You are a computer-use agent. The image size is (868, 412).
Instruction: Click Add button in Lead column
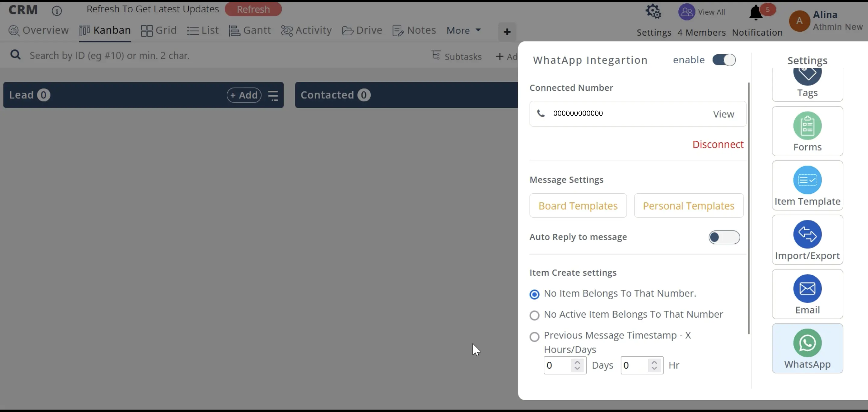tap(244, 95)
